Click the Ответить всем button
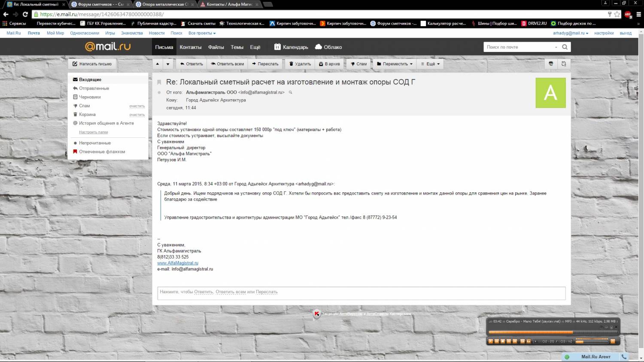 coord(227,64)
